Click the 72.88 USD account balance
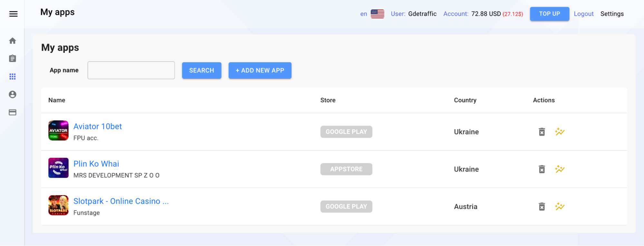 [486, 14]
